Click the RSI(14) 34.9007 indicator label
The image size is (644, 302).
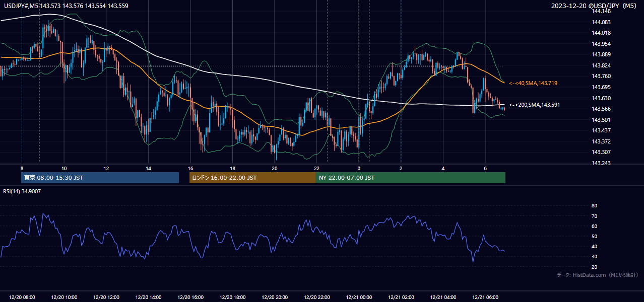coord(22,191)
